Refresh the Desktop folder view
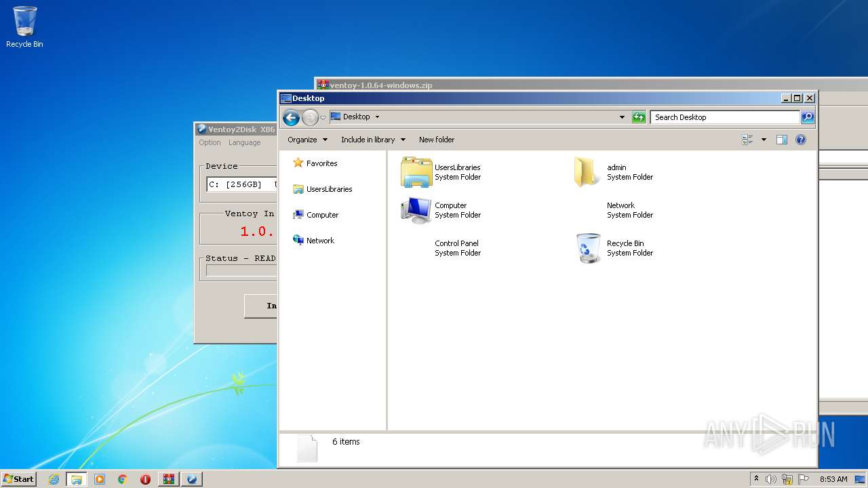Screen dimensions: 868x488 point(639,117)
